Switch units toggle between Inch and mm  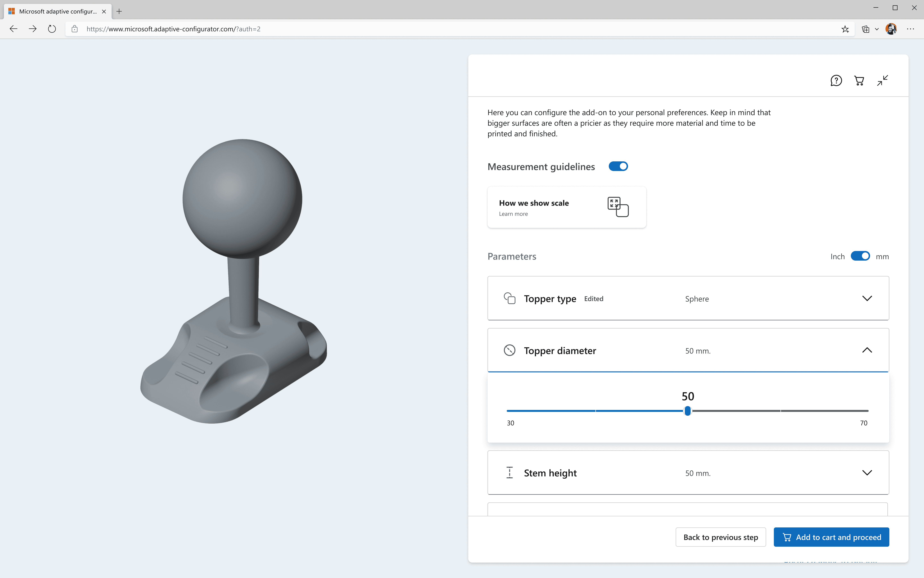pos(860,256)
